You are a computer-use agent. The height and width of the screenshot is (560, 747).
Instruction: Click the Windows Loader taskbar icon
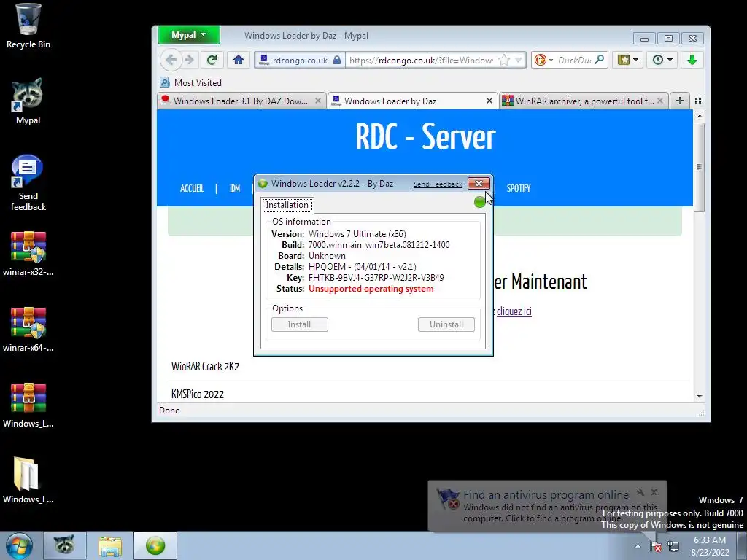click(x=155, y=545)
